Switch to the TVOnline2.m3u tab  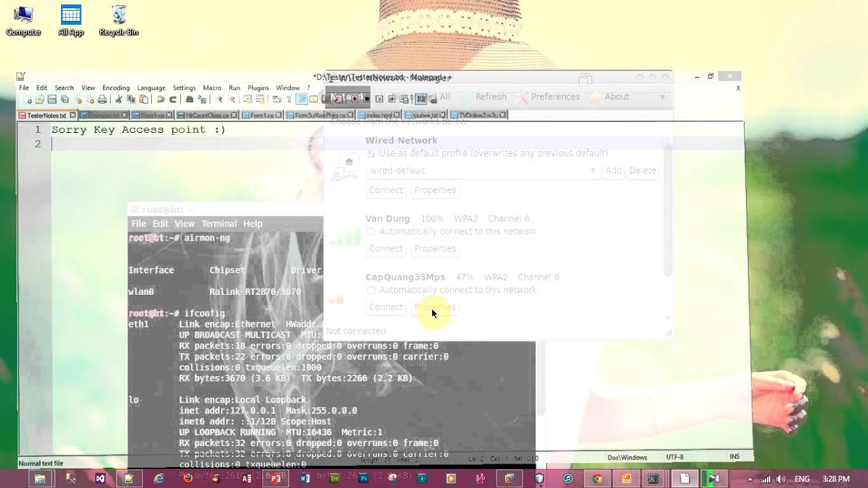[478, 115]
